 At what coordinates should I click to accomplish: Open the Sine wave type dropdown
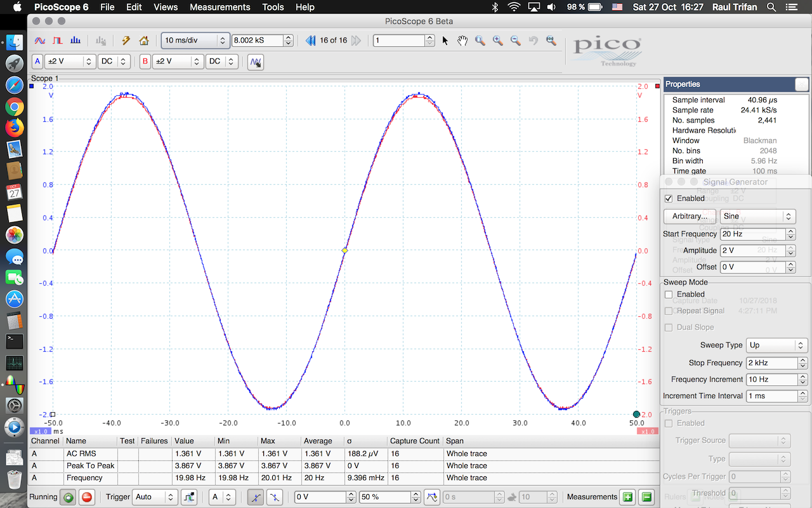[x=757, y=217]
